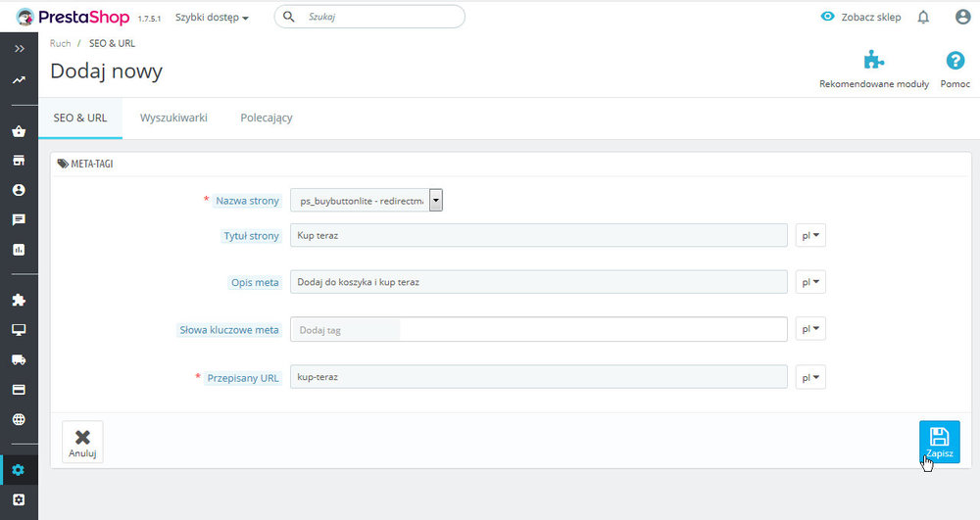Open Design monitor icon in sidebar

(x=19, y=330)
